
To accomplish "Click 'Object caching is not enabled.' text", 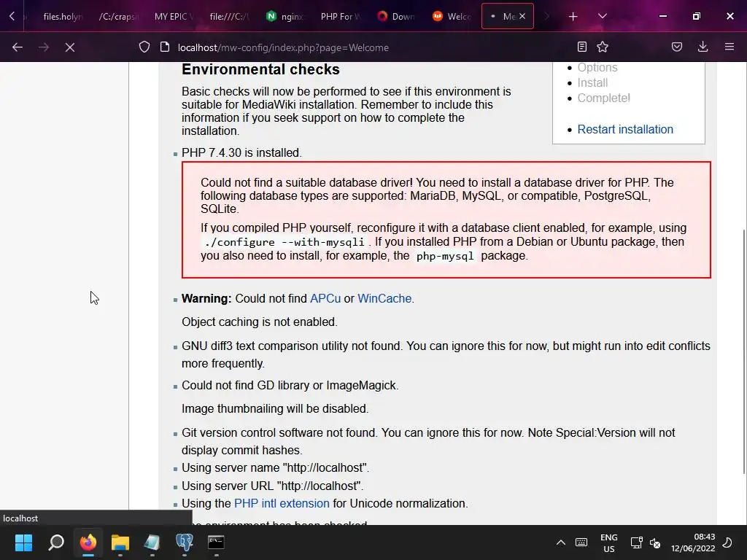I will [260, 322].
